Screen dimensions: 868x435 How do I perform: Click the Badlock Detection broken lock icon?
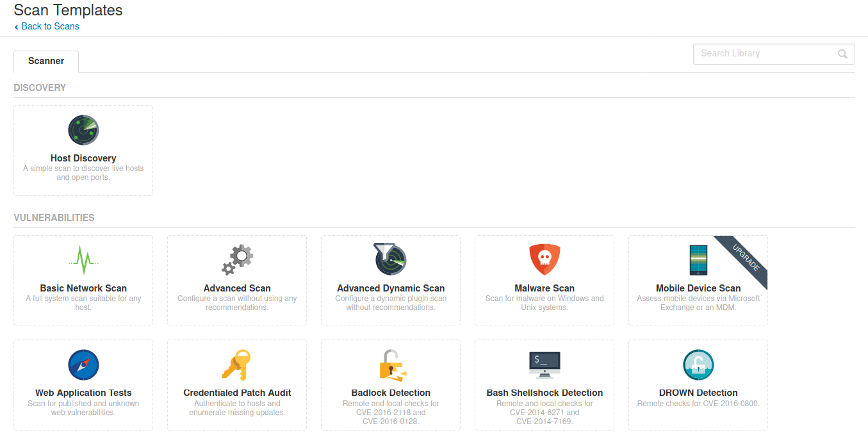pos(392,365)
